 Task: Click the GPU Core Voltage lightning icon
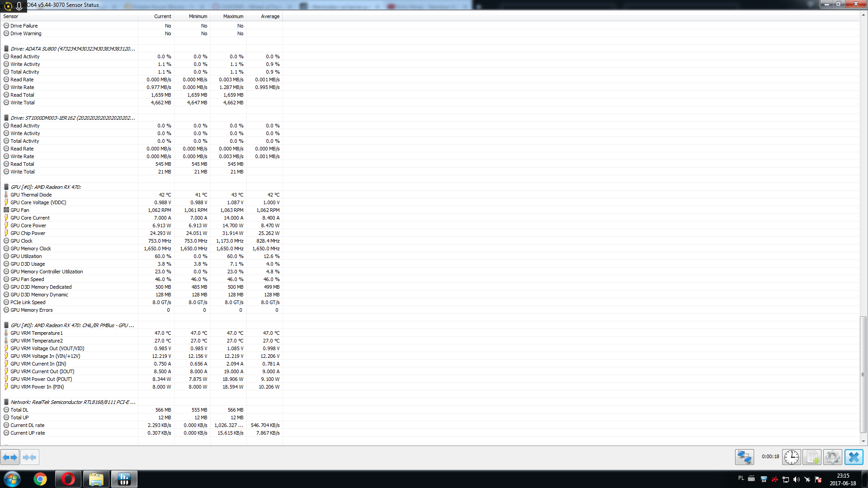pyautogui.click(x=6, y=202)
